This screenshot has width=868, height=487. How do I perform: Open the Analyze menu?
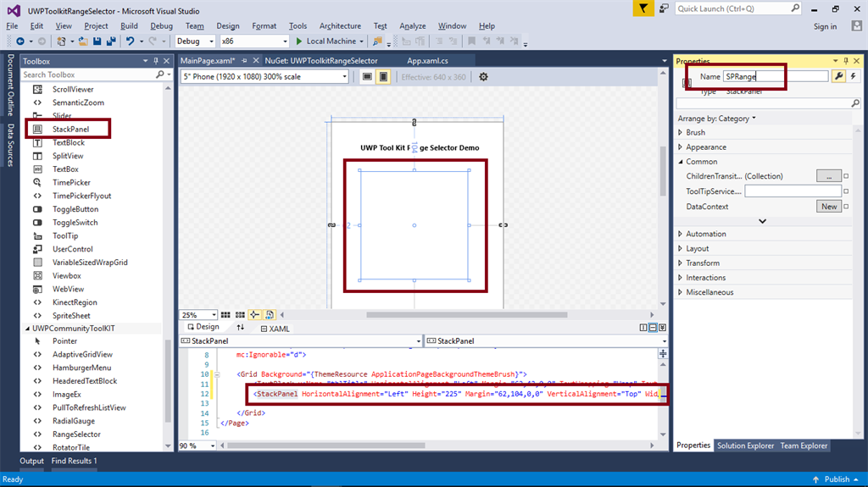coord(413,26)
